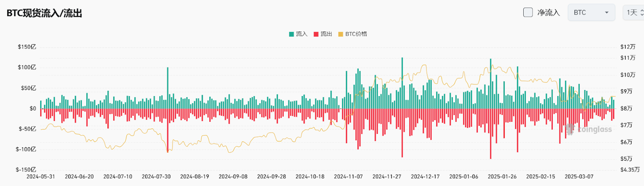Click the $5万 price axis label

click(626, 159)
